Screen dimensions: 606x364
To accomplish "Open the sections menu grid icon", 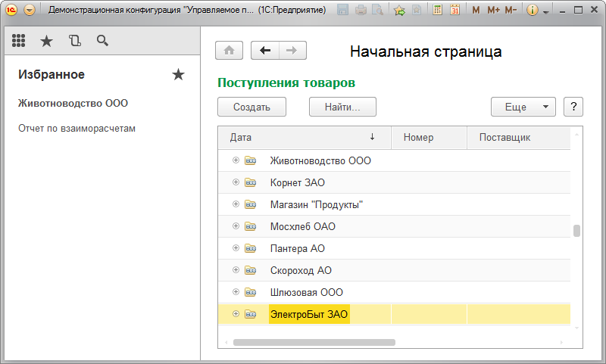I will [19, 42].
